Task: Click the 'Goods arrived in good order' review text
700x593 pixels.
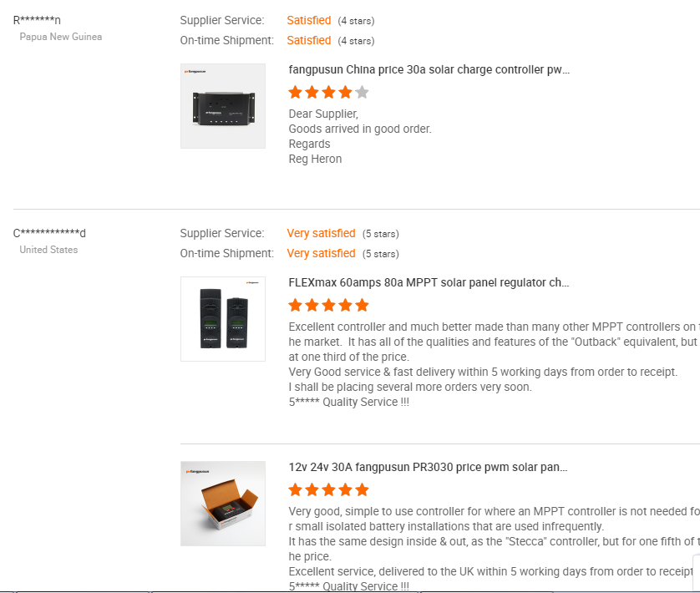Action: pos(360,129)
